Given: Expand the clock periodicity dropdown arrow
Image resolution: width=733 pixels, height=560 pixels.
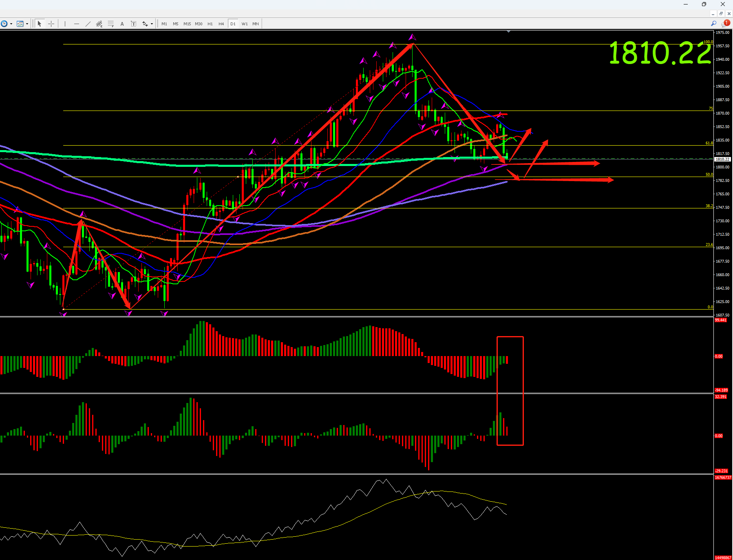Looking at the screenshot, I should (x=11, y=24).
